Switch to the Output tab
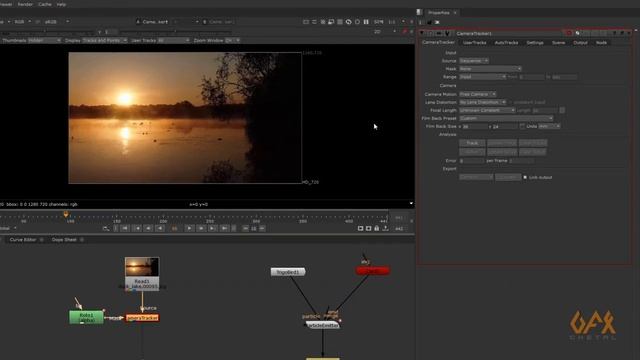The image size is (640, 360). 580,42
